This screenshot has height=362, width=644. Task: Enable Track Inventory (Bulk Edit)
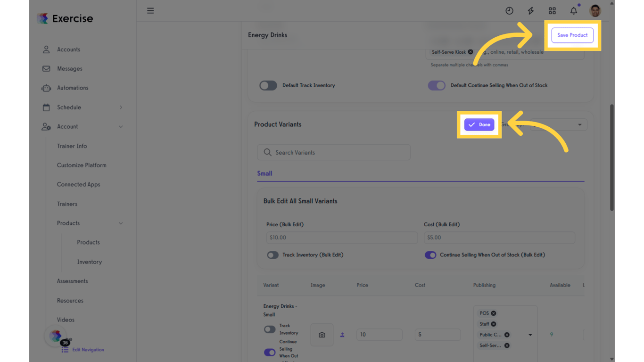pyautogui.click(x=272, y=255)
